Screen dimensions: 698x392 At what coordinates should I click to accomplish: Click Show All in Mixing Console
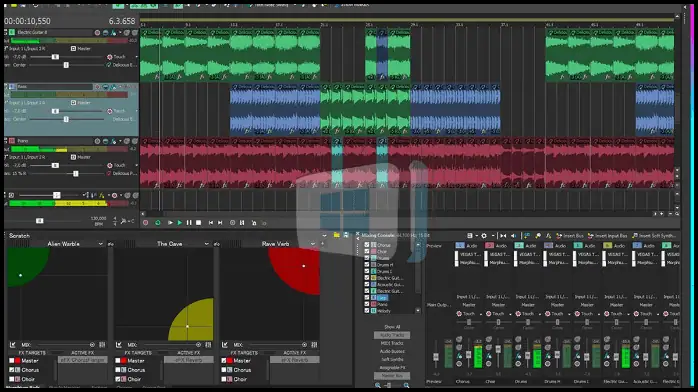coord(392,327)
